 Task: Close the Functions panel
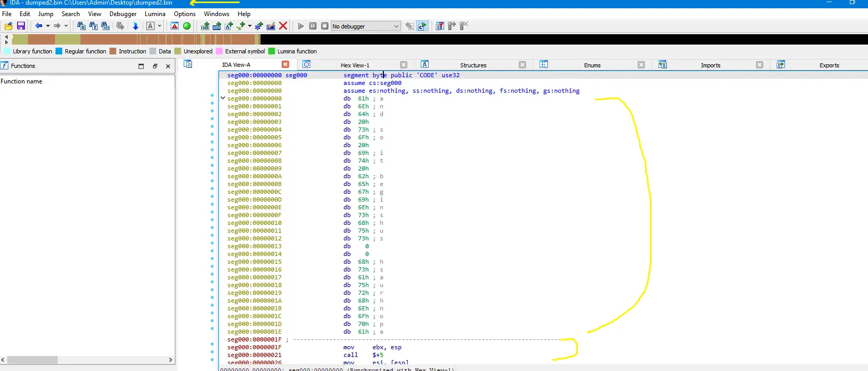pos(168,66)
